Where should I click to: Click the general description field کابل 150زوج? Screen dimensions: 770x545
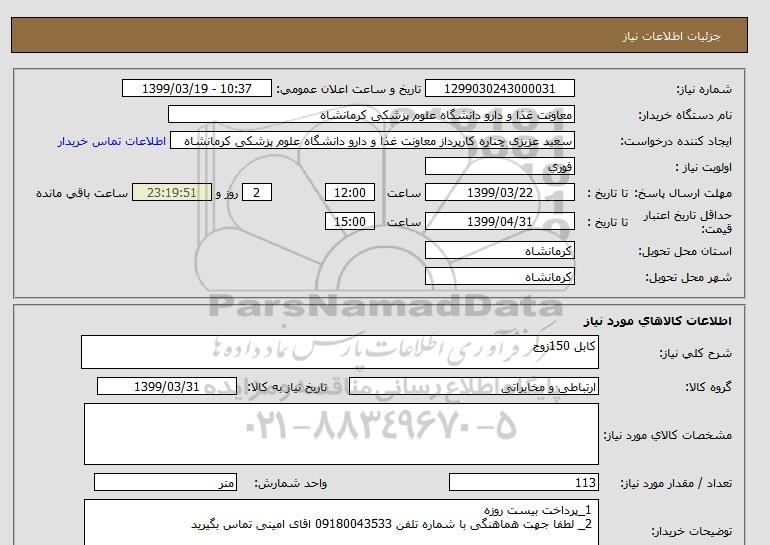[x=340, y=352]
